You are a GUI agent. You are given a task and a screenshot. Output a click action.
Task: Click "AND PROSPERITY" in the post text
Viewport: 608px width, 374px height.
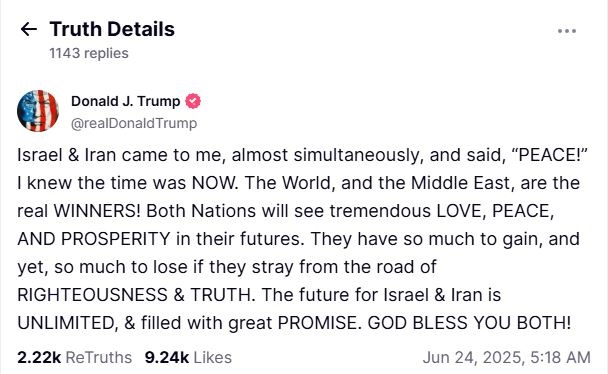click(94, 239)
